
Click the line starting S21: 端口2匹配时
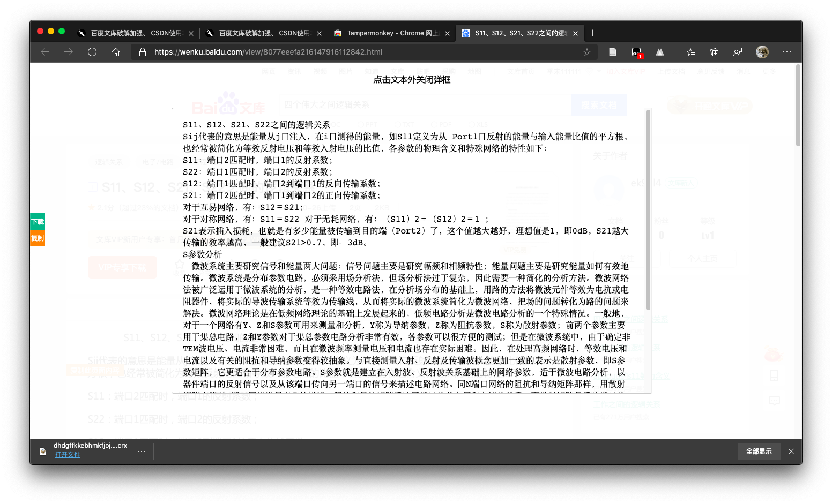[x=282, y=195]
